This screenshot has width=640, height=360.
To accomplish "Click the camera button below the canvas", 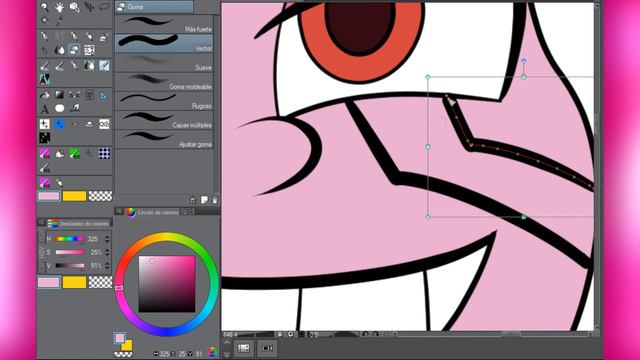I will pos(267,348).
